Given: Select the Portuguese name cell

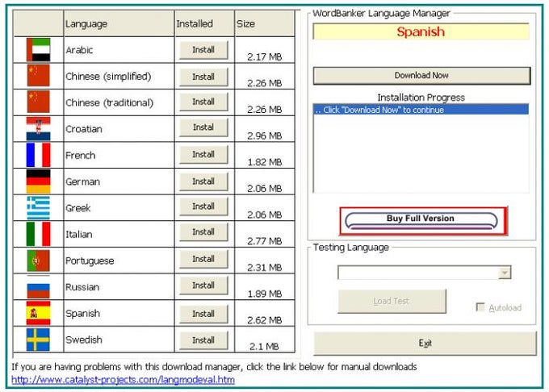Looking at the screenshot, I should (x=119, y=261).
